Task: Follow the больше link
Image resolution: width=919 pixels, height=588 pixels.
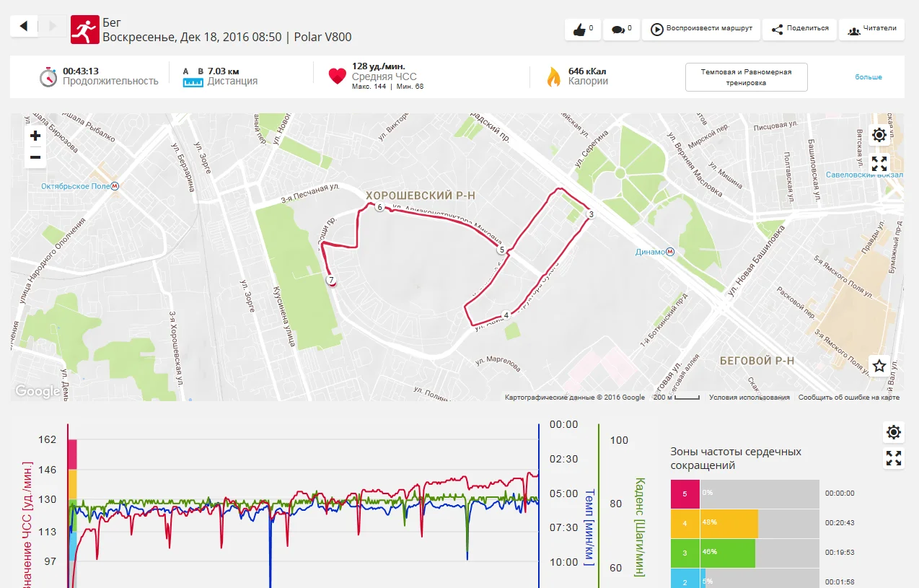Action: point(869,77)
